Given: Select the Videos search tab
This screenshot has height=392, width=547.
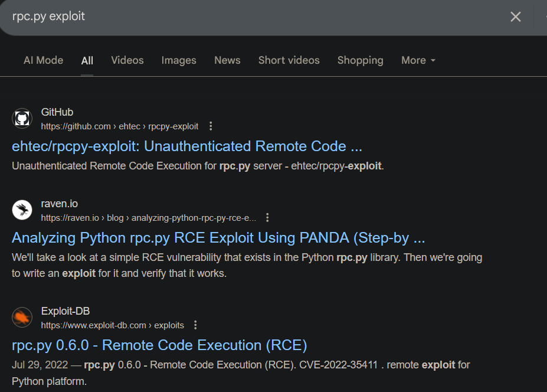Looking at the screenshot, I should point(127,60).
